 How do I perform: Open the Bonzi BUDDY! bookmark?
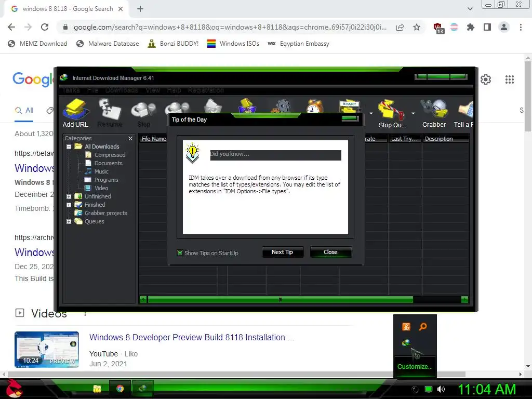173,44
